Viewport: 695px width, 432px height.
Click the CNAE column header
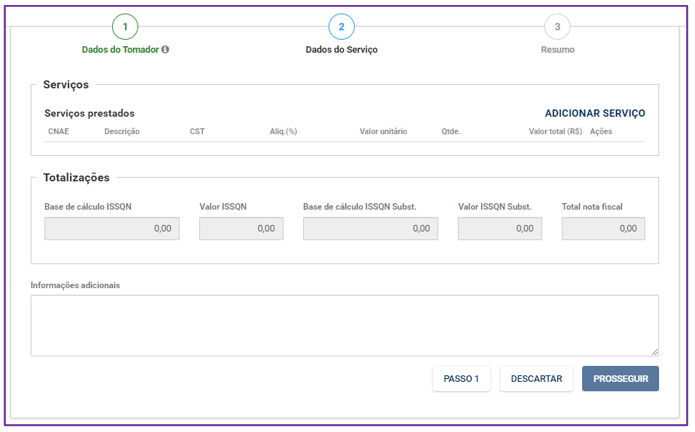point(59,132)
